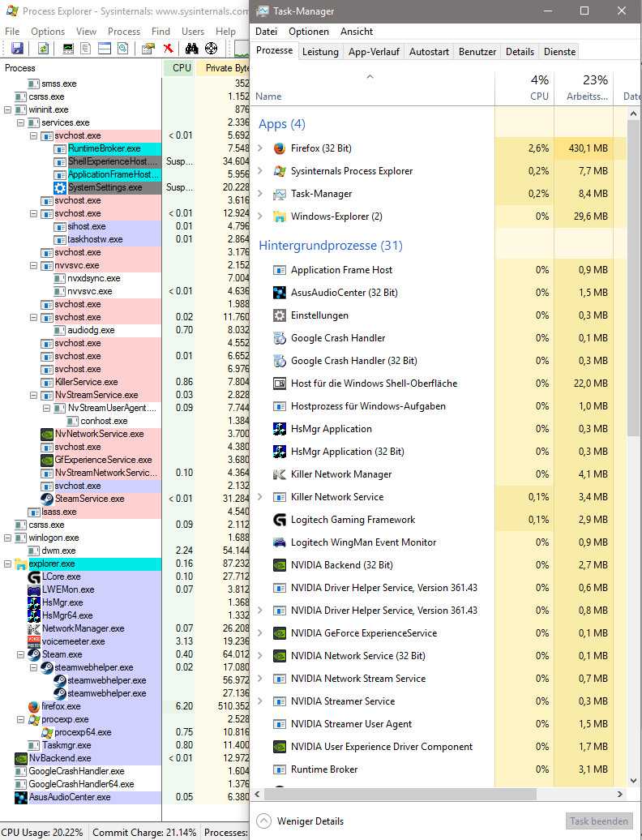This screenshot has height=840, width=642.
Task: Expand the Killer Network Service row
Action: [260, 496]
